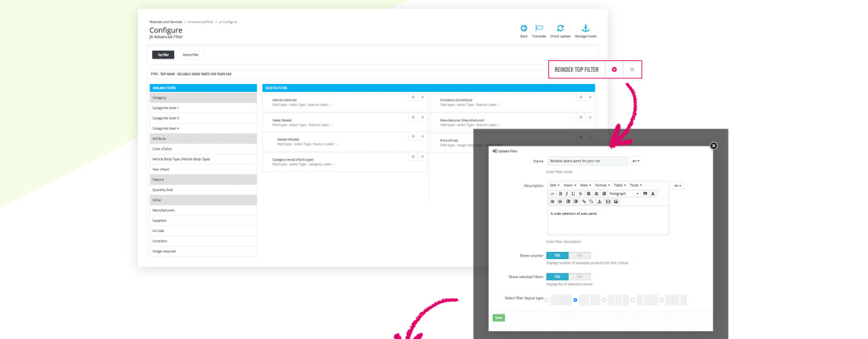The width and height of the screenshot is (868, 339).
Task: Select the Top filter tab
Action: tap(163, 55)
